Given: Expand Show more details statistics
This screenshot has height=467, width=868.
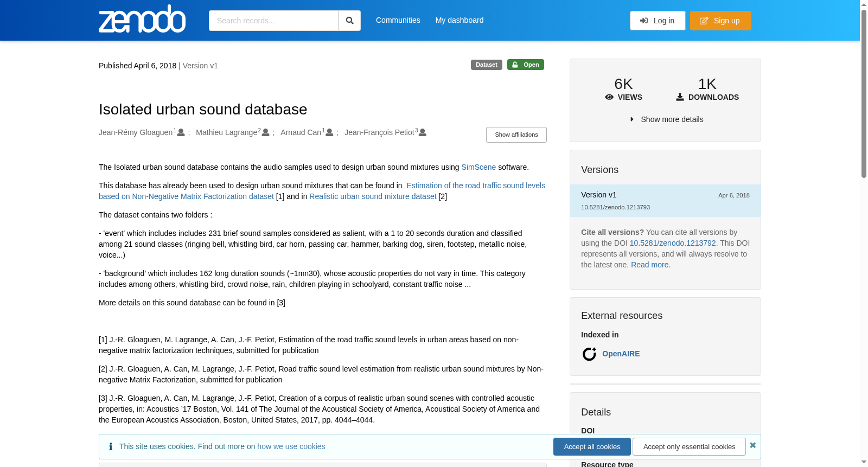Looking at the screenshot, I should (x=666, y=119).
